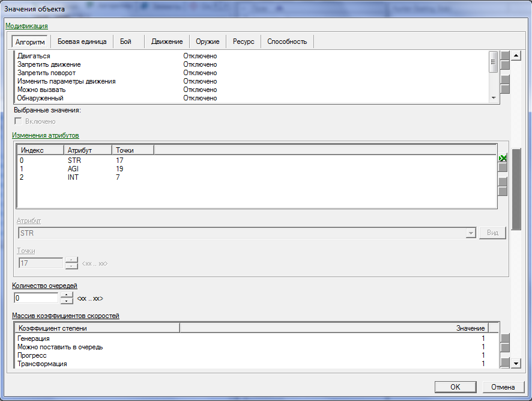The width and height of the screenshot is (532, 401).
Task: Select the Обнаруженный row
Action: 252,98
